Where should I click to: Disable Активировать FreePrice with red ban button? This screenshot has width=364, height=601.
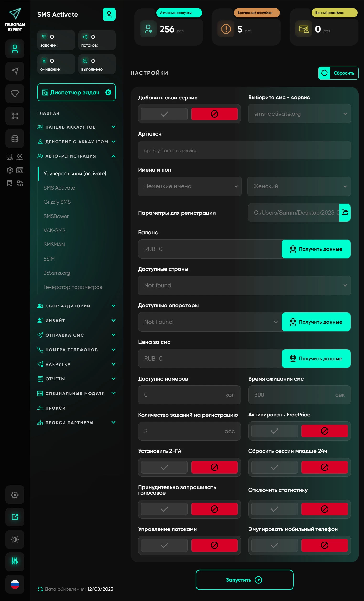325,431
